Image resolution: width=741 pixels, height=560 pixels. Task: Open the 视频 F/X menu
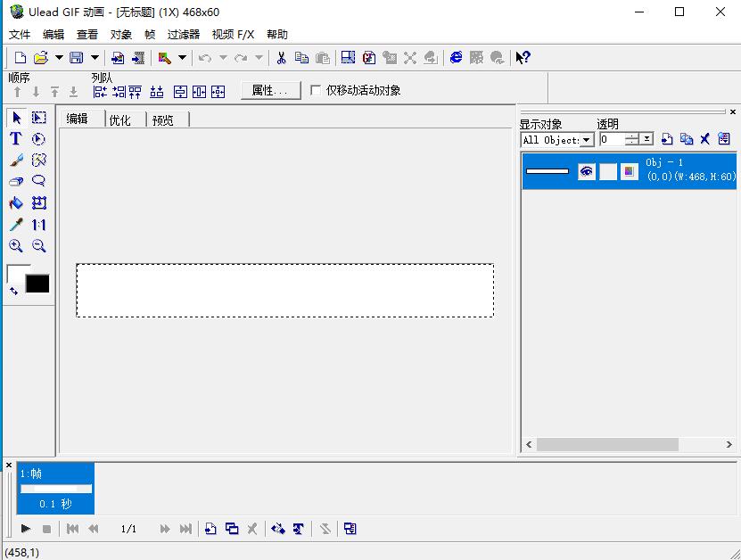click(233, 34)
